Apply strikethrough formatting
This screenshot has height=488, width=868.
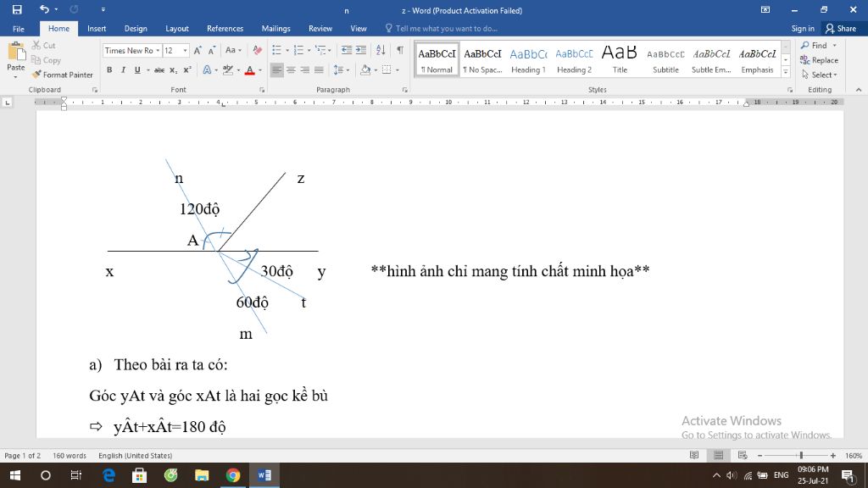tap(159, 70)
